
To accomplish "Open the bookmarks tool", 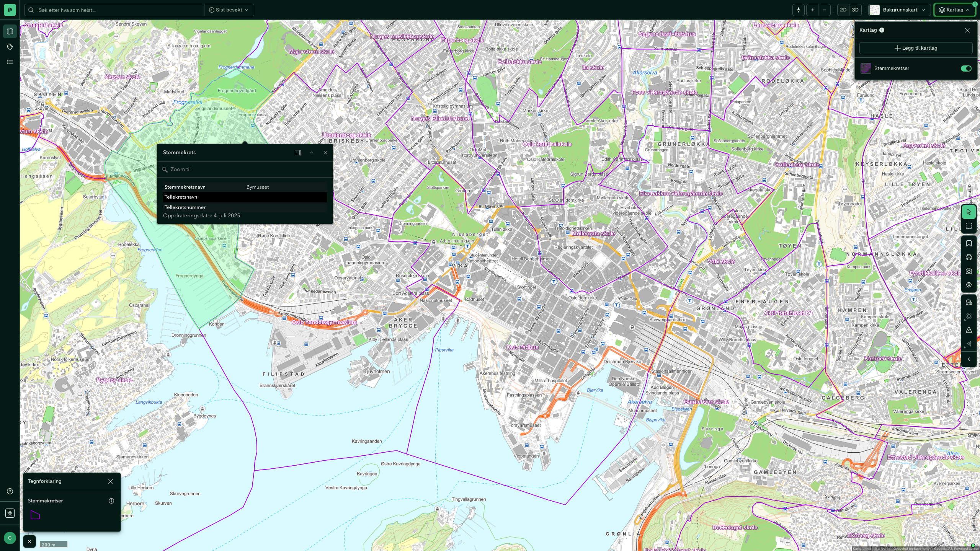I will [x=969, y=243].
